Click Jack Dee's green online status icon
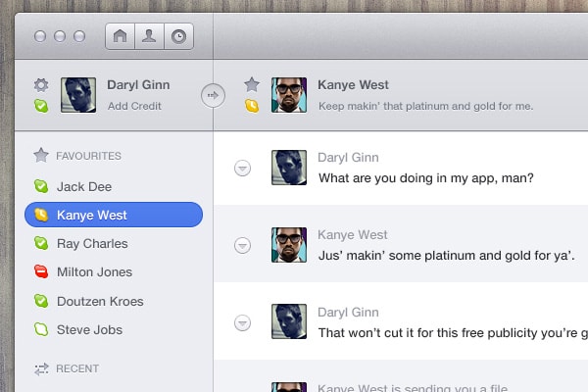The height and width of the screenshot is (392, 588). coord(41,186)
